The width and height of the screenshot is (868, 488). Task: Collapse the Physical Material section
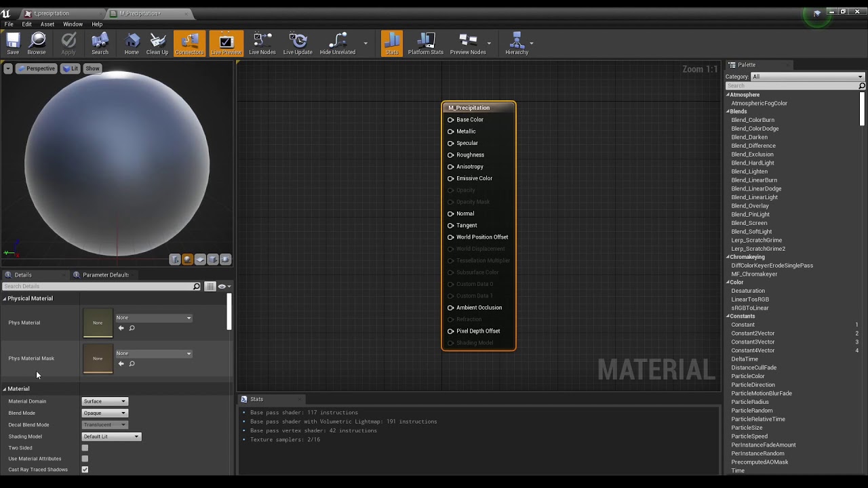click(x=5, y=299)
